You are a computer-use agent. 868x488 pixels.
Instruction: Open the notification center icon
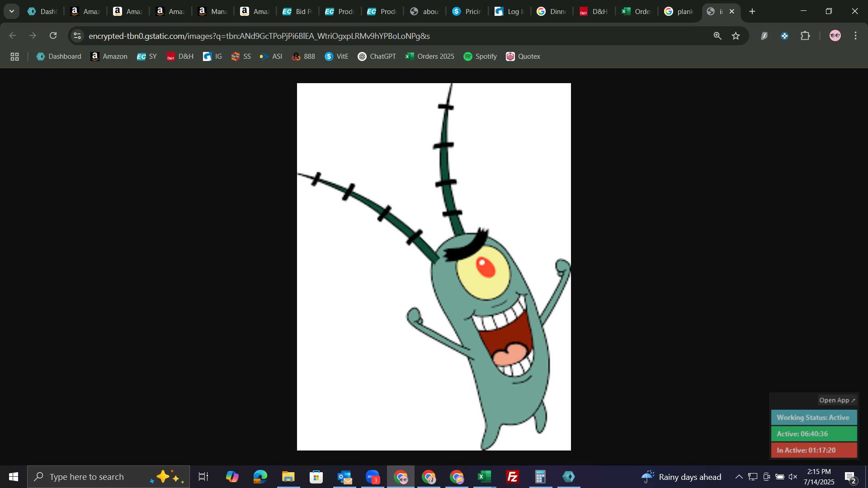coord(850,477)
